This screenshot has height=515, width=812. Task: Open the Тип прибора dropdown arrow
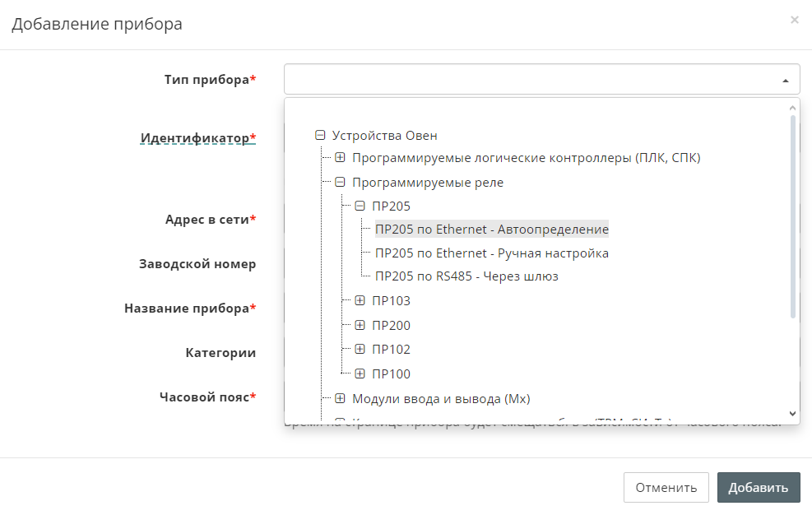(x=785, y=81)
